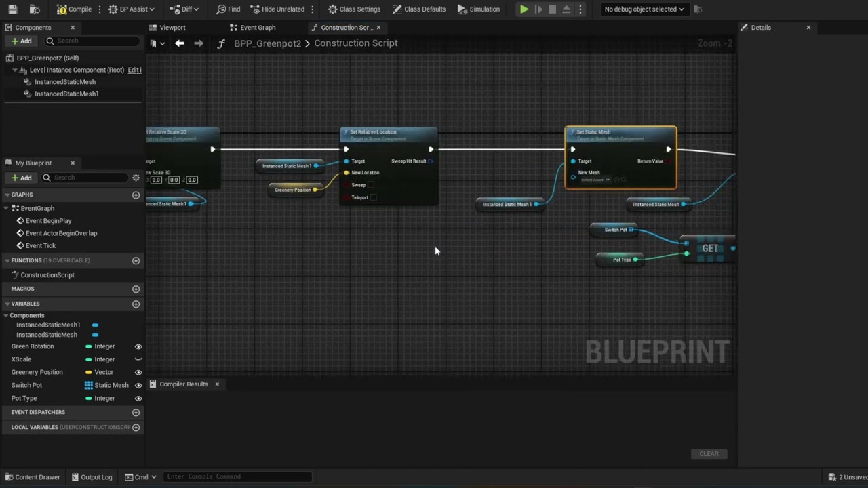Select InstancedStaticMesh1 component
This screenshot has height=488, width=868.
[x=66, y=94]
